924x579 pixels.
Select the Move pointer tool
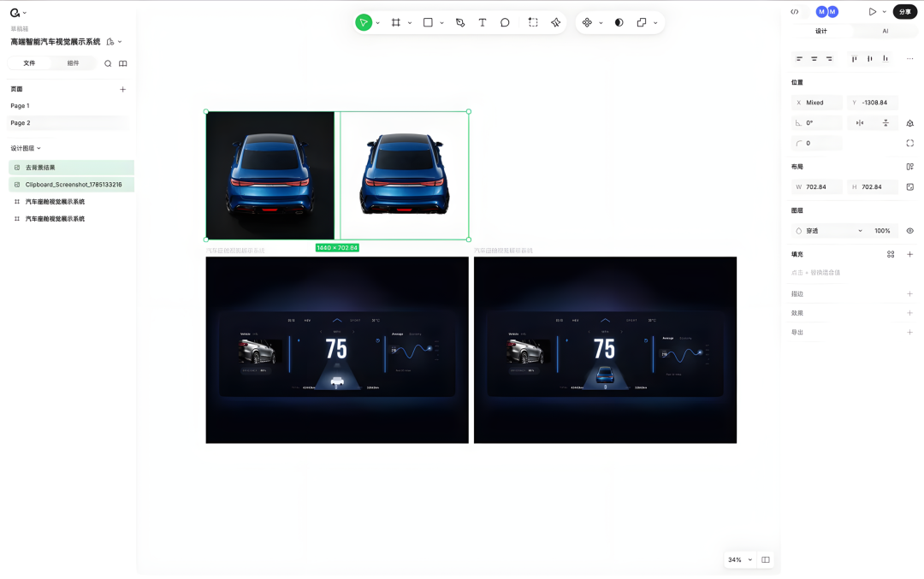coord(364,22)
